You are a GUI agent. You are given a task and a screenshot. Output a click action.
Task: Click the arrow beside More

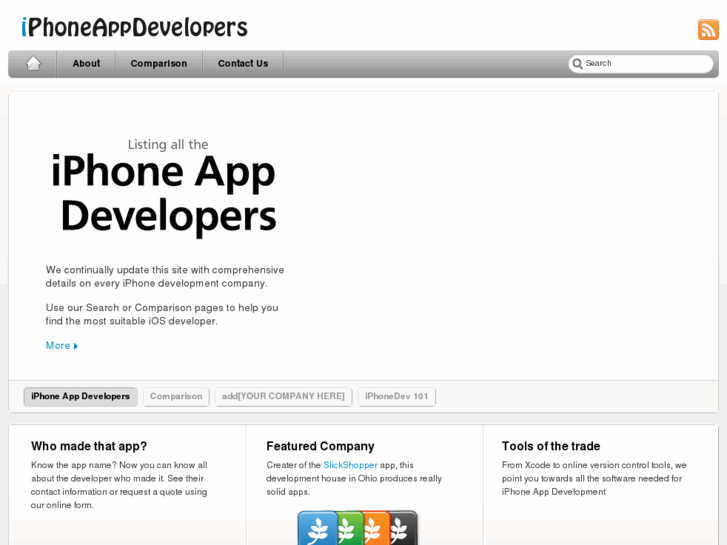pos(76,346)
